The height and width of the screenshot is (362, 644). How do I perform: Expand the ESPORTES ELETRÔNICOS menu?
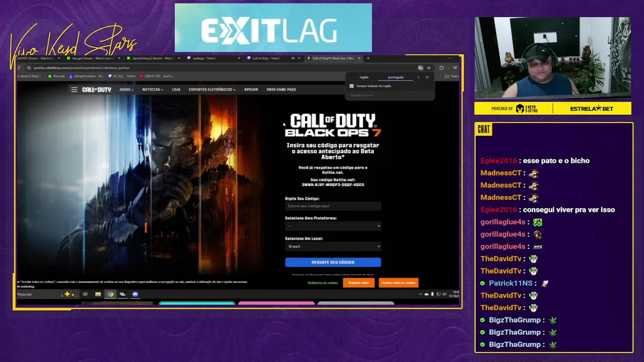pyautogui.click(x=212, y=89)
